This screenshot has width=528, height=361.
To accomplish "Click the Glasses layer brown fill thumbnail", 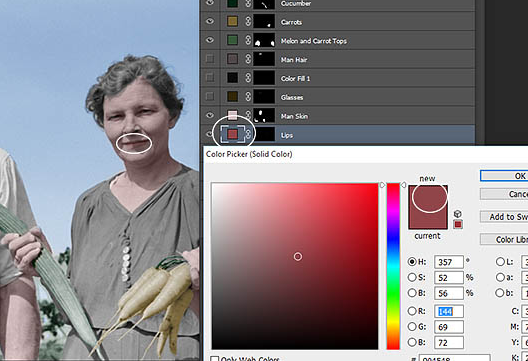I will tap(232, 97).
